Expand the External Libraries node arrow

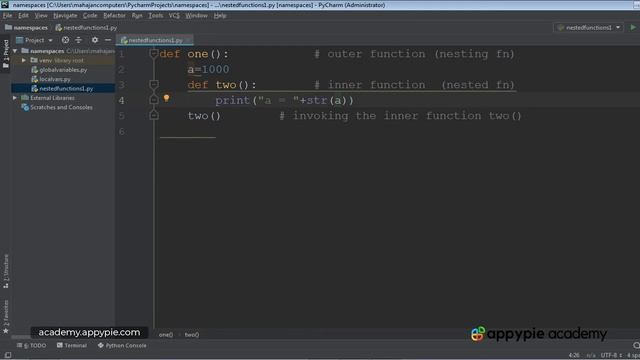tap(15, 98)
